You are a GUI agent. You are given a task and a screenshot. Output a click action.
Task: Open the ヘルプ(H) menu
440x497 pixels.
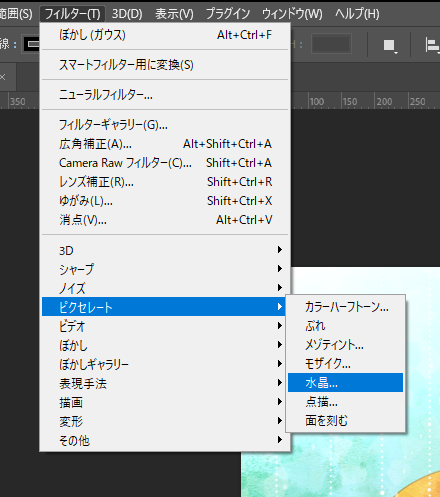tap(357, 14)
